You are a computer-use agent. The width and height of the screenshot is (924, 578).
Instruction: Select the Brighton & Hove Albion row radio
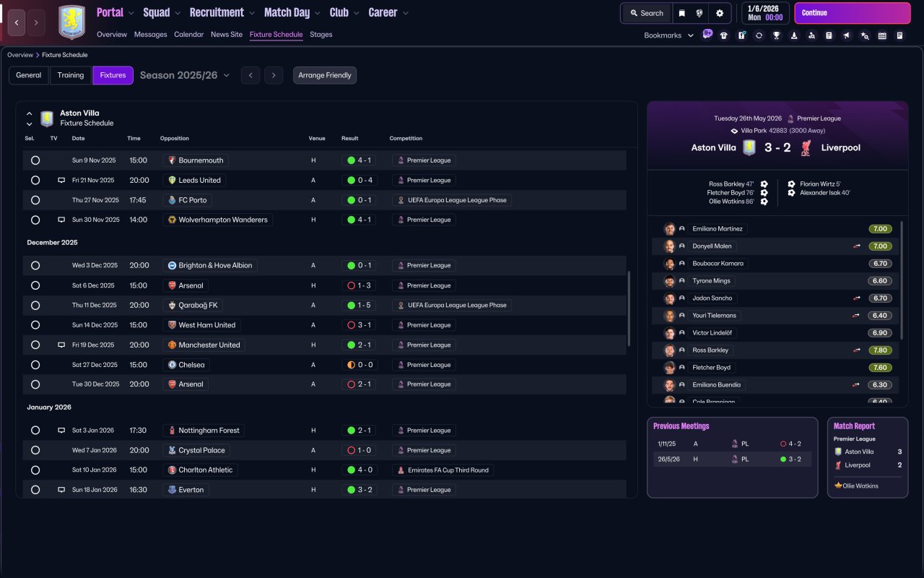(35, 266)
